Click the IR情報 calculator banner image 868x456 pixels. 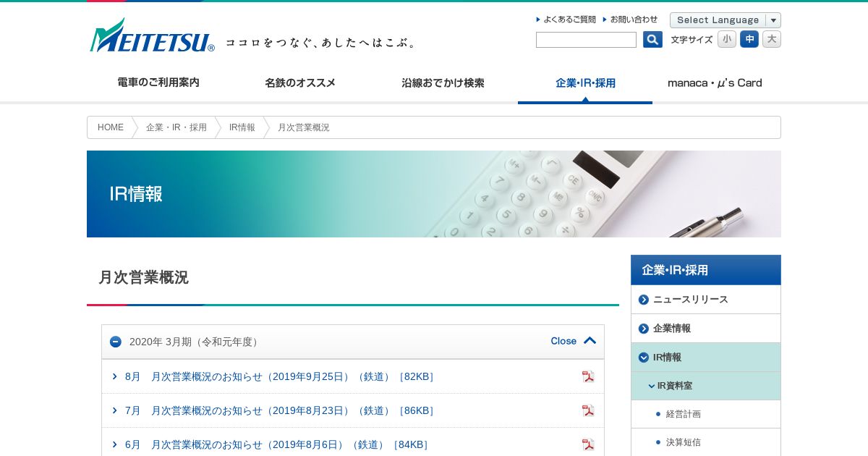point(434,194)
